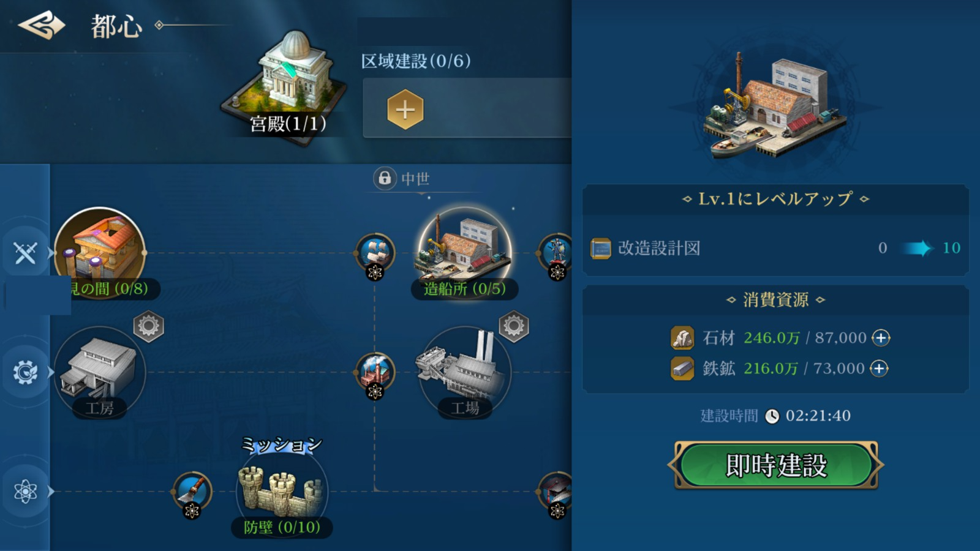This screenshot has height=551, width=980.
Task: Select the gear economy tab on sidebar
Action: (25, 372)
